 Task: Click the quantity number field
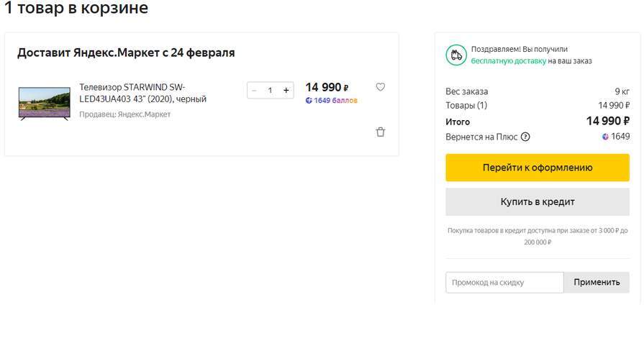pos(270,91)
